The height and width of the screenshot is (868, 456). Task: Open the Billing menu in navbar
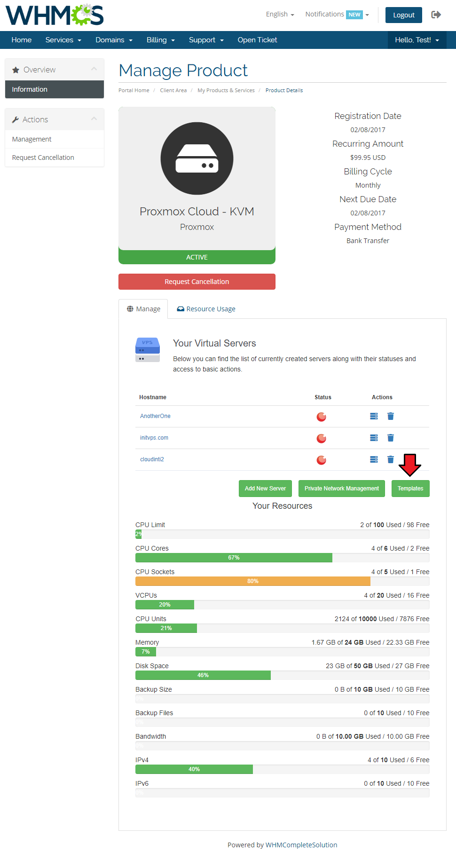160,40
